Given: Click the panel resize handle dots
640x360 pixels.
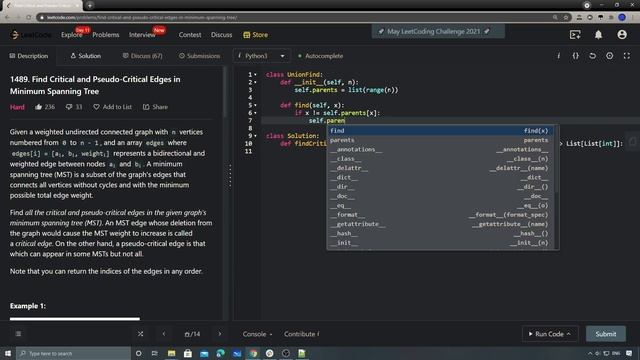Looking at the screenshot, I should pyautogui.click(x=230, y=176).
